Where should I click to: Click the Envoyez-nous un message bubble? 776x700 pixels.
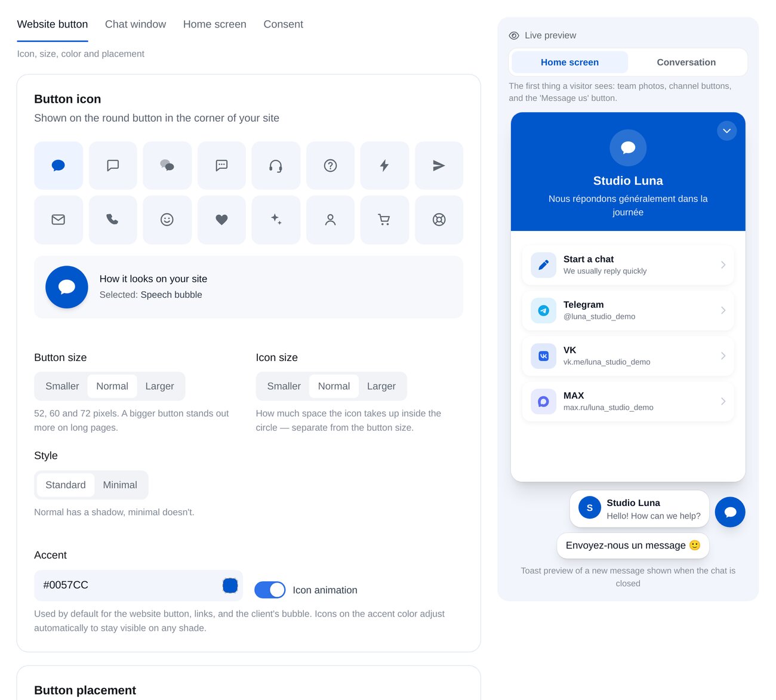(633, 545)
